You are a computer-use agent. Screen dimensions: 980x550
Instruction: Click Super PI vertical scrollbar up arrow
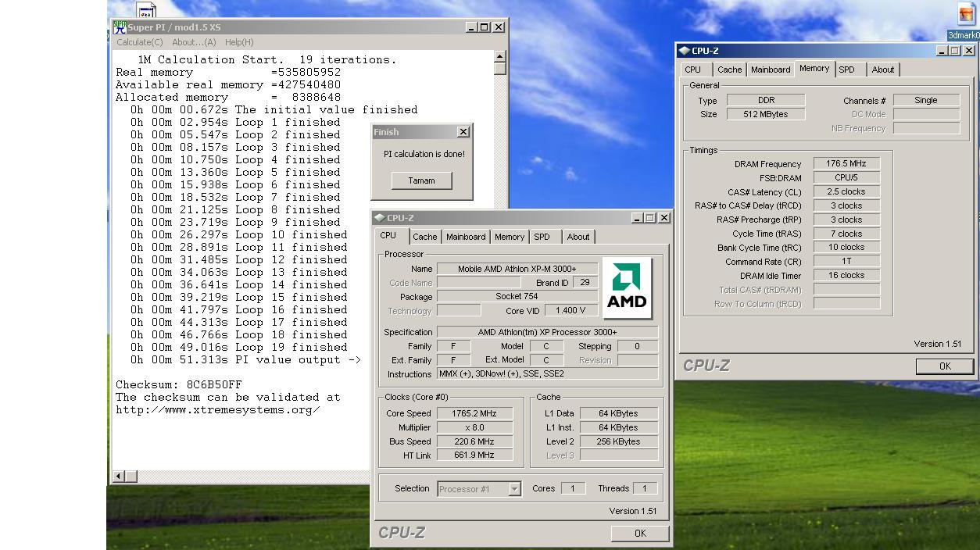point(500,56)
